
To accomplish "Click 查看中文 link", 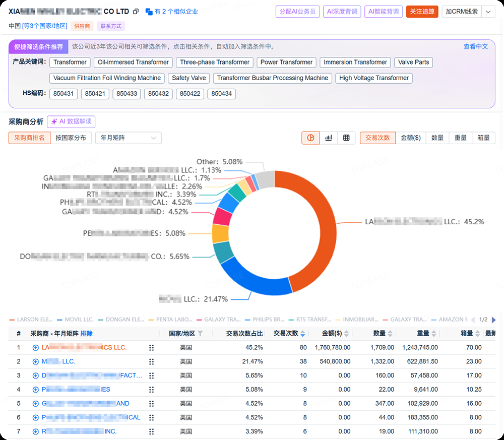I will 475,46.
